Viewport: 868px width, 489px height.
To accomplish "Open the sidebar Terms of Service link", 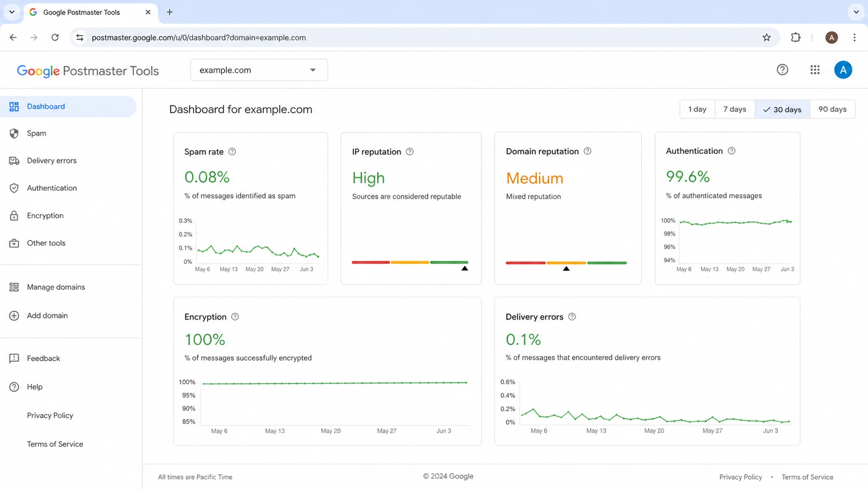I will [x=55, y=444].
